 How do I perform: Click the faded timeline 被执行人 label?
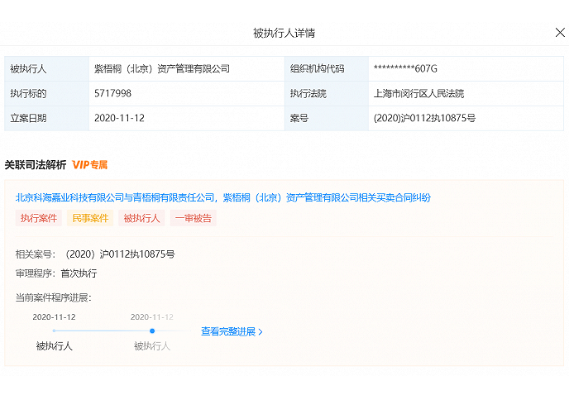click(152, 346)
